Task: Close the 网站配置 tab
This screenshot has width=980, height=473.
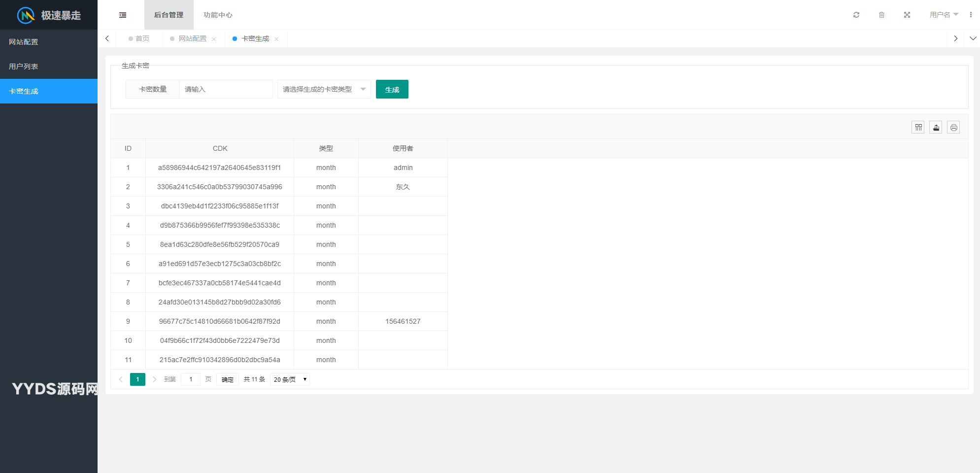Action: pyautogui.click(x=214, y=39)
